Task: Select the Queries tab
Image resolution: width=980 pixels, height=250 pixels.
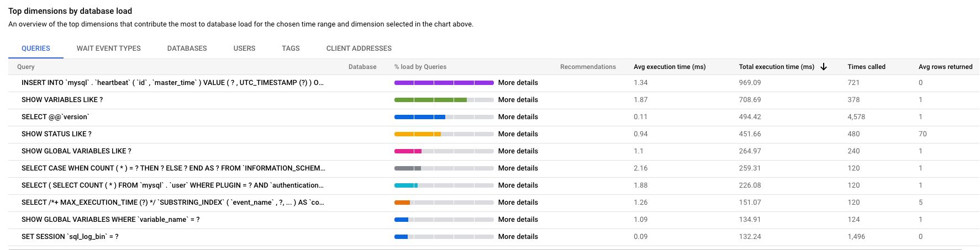Action: [36, 49]
